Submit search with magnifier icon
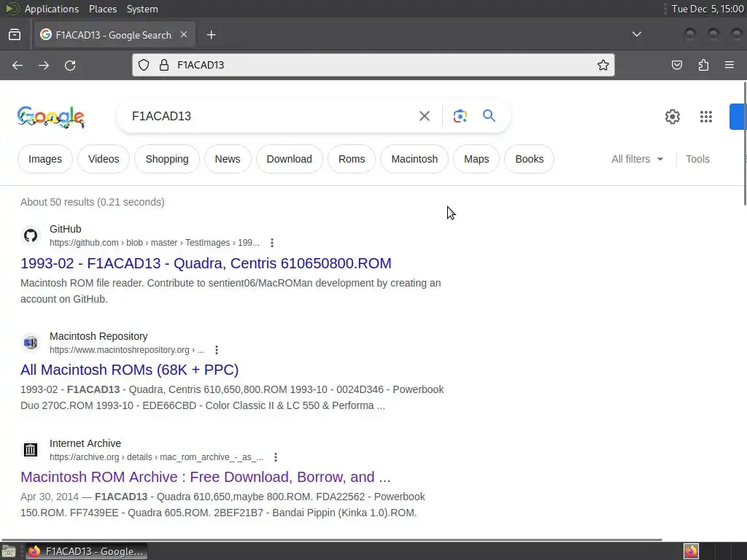 [489, 116]
